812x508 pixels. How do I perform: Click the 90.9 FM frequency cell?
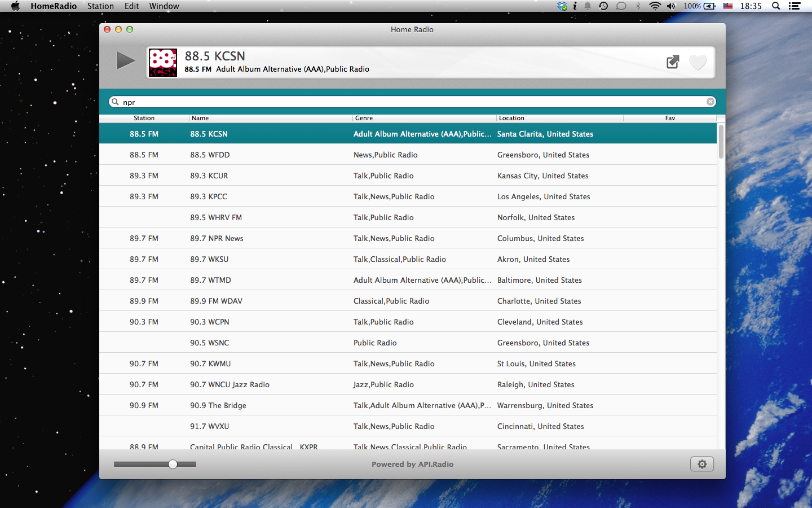pyautogui.click(x=144, y=405)
